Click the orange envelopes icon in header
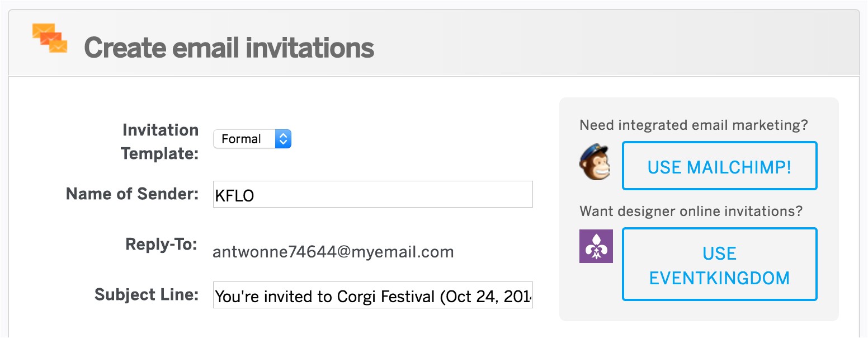Image resolution: width=868 pixels, height=338 pixels. point(50,39)
